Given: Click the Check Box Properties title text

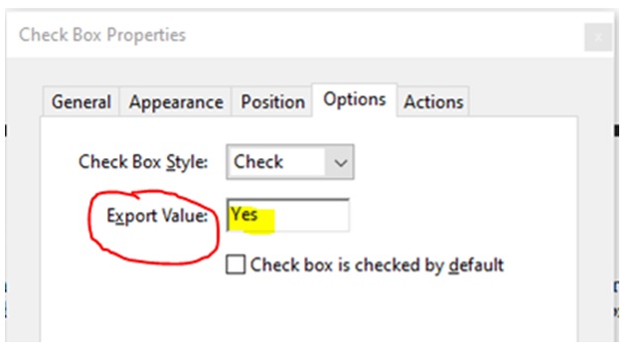Looking at the screenshot, I should click(x=102, y=35).
